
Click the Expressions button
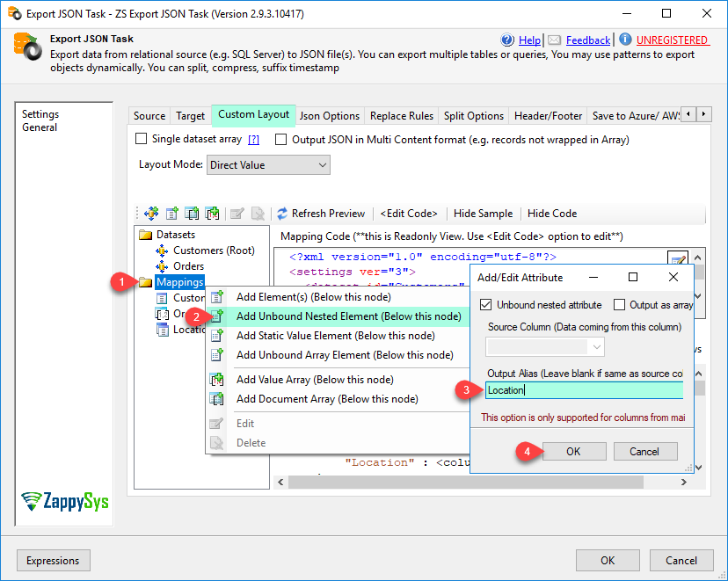[x=53, y=561]
